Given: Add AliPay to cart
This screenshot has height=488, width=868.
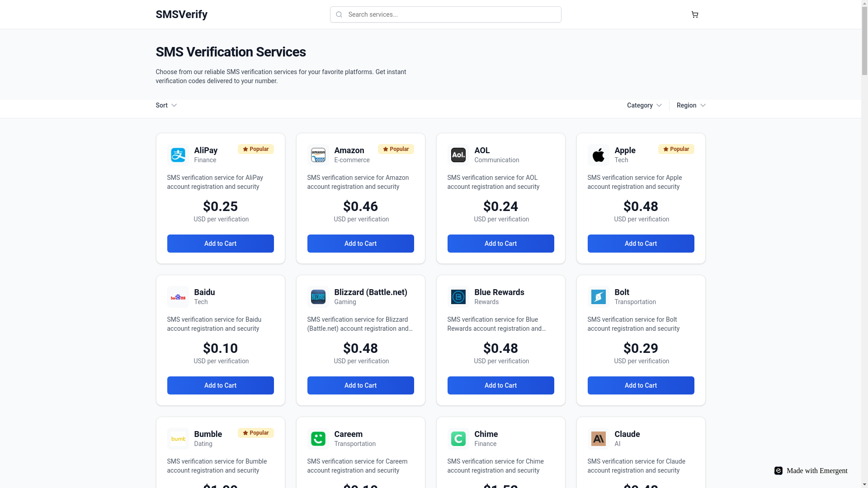Looking at the screenshot, I should (x=220, y=244).
